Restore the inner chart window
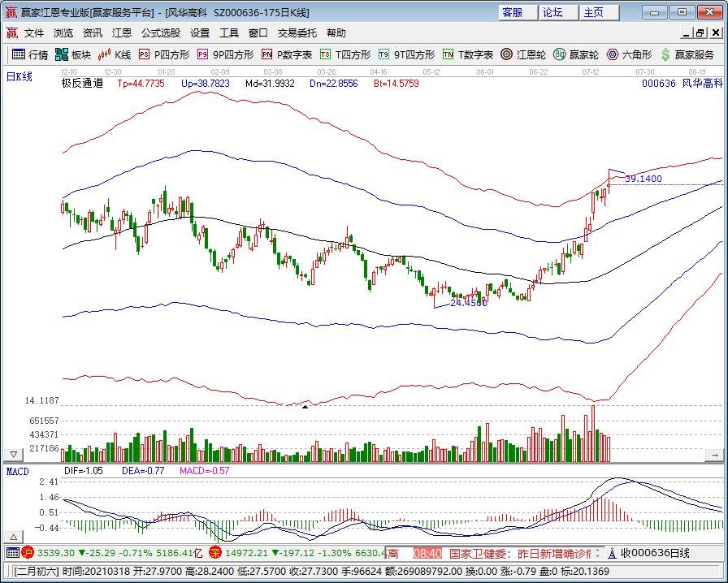The image size is (728, 583). pyautogui.click(x=700, y=33)
